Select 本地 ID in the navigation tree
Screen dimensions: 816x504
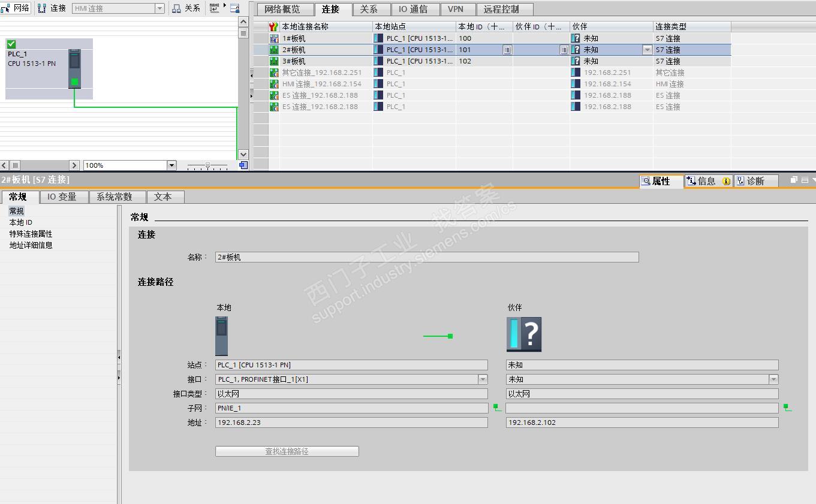(20, 222)
